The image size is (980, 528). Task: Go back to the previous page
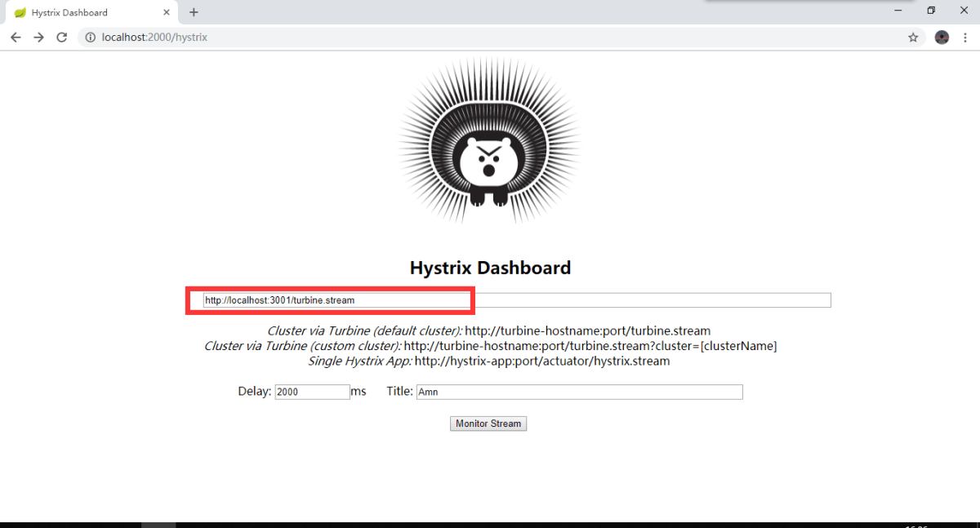pyautogui.click(x=16, y=38)
